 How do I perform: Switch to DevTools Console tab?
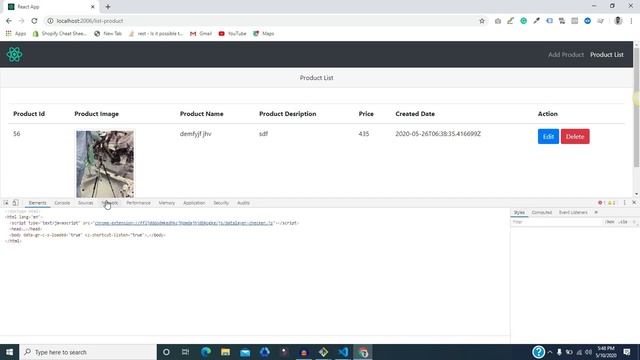point(62,203)
